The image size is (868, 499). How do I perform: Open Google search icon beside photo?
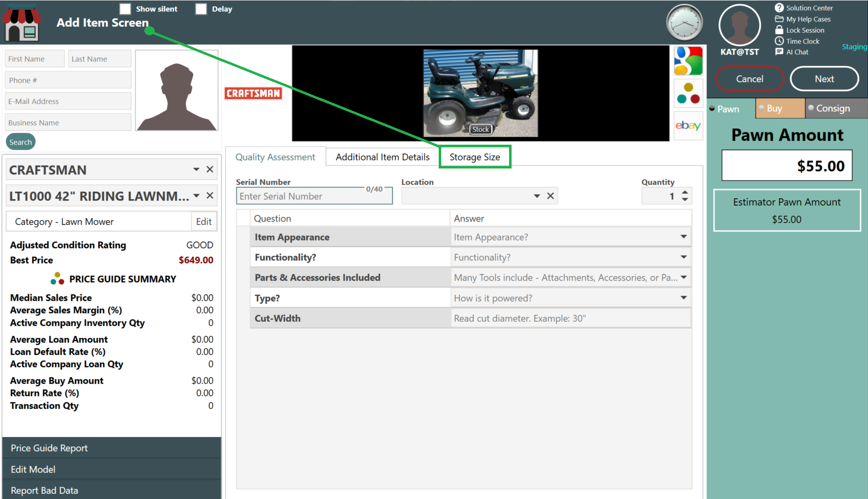[x=688, y=61]
